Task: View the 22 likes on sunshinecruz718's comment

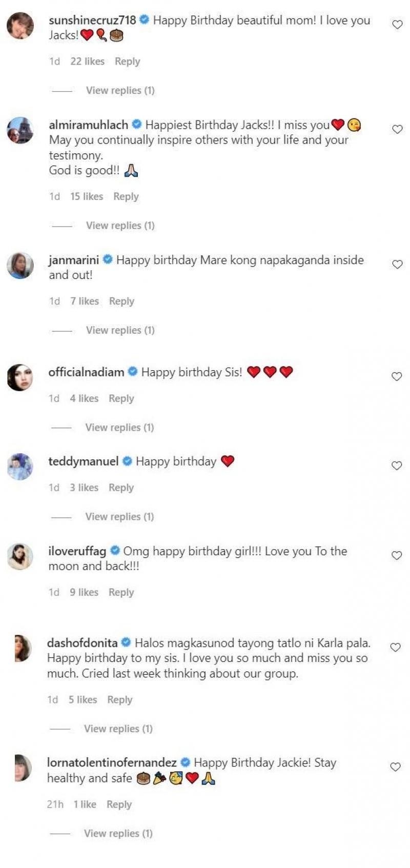Action: coord(87,62)
